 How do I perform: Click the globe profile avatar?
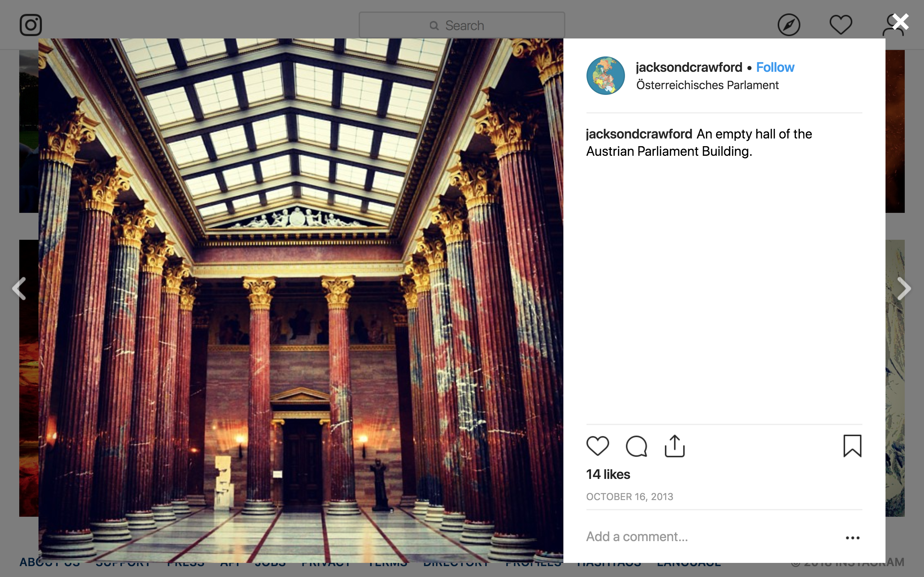605,76
